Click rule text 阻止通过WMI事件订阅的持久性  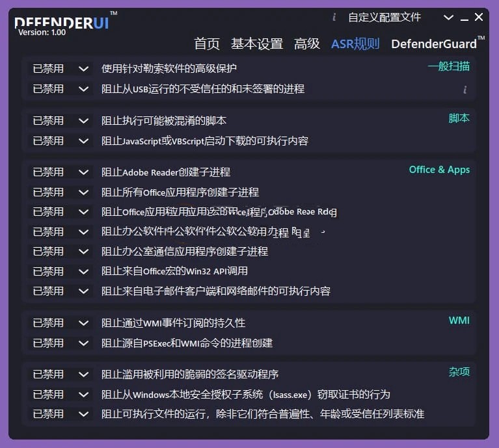173,323
